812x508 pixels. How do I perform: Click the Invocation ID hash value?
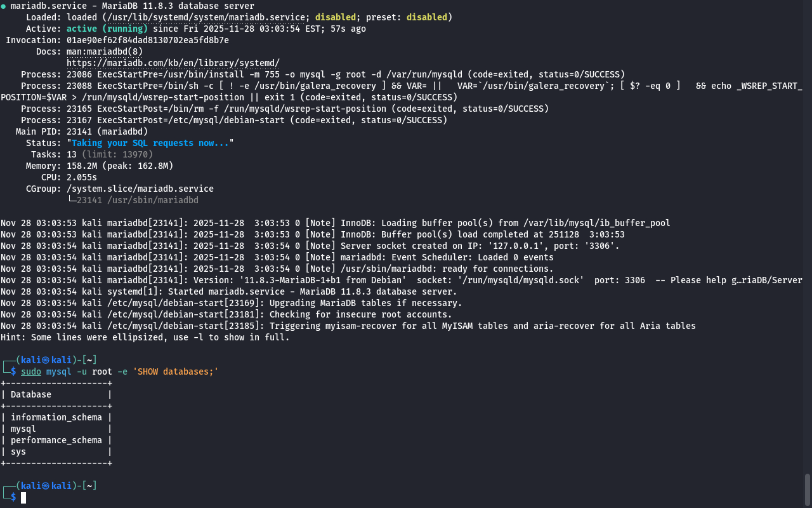point(148,40)
